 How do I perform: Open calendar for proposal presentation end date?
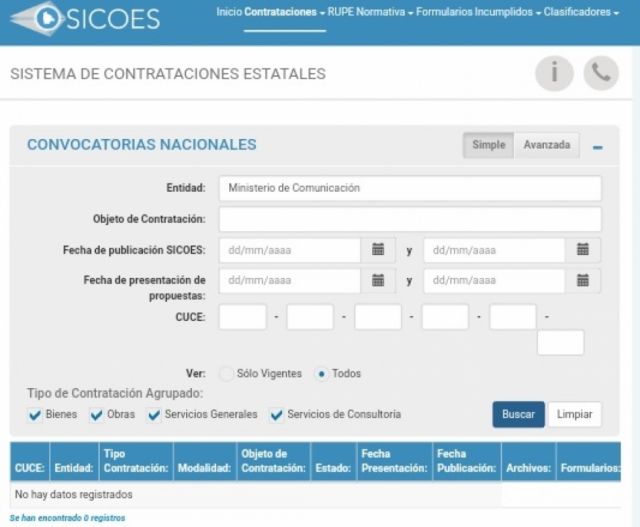[582, 280]
